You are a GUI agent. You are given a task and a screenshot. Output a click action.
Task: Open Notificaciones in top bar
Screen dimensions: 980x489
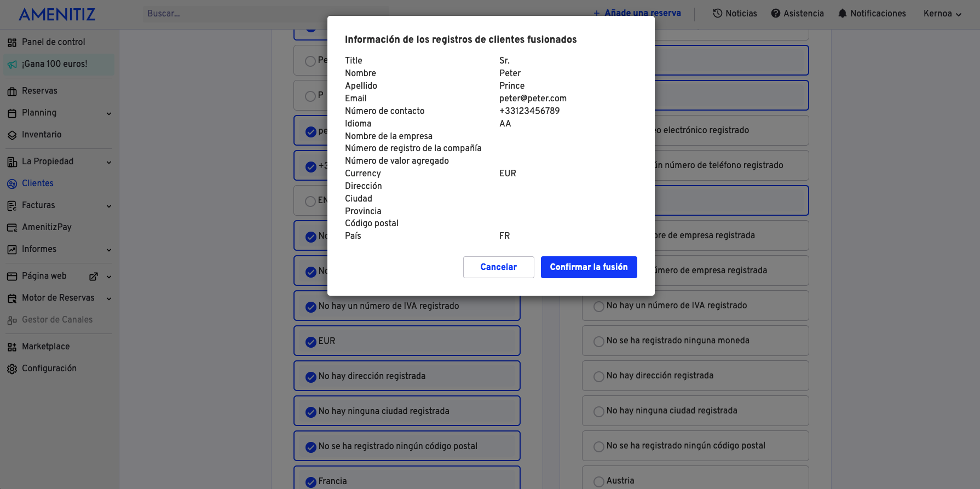pyautogui.click(x=872, y=14)
